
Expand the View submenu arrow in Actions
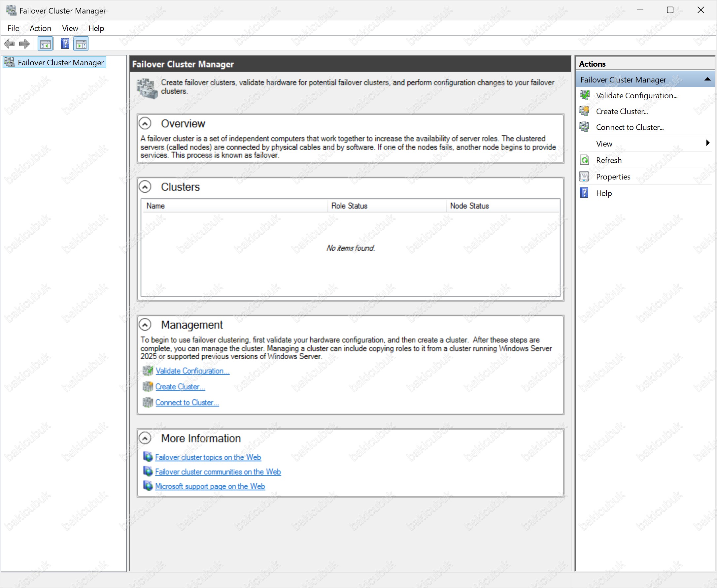pyautogui.click(x=707, y=143)
